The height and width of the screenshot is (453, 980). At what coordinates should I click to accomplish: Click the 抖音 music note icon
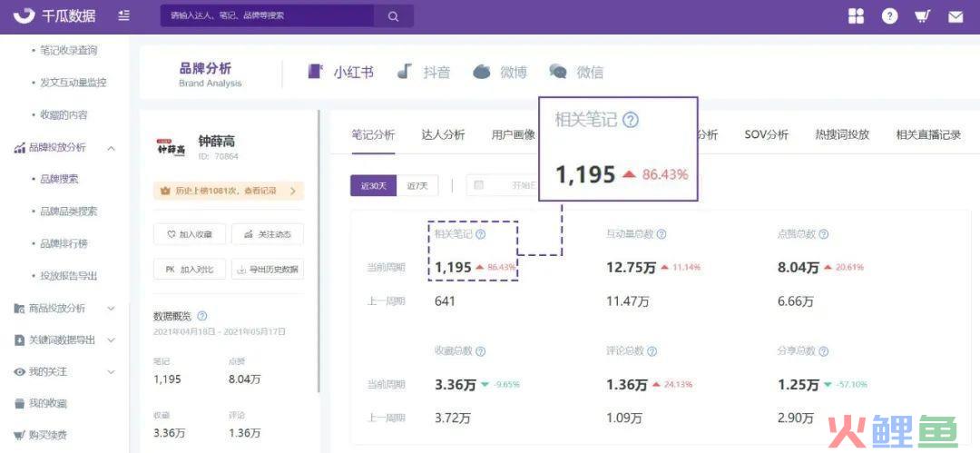(405, 72)
